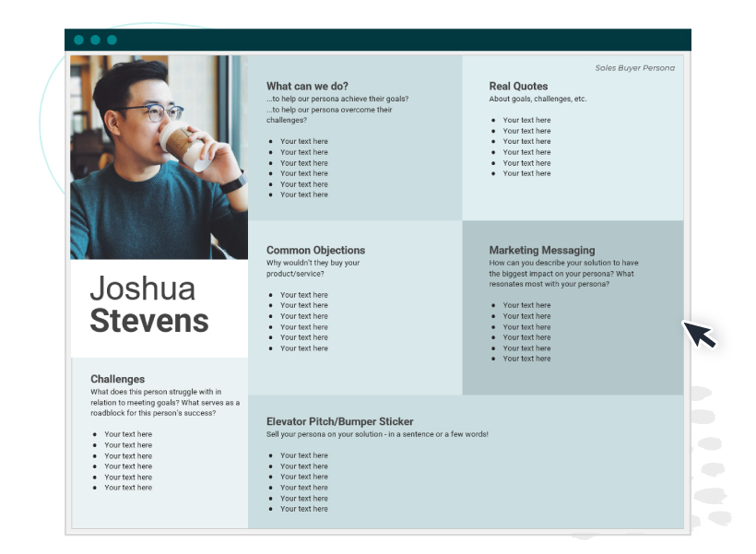This screenshot has height=554, width=756.
Task: Click the 'Sales Buyer Persona' label
Action: 634,68
